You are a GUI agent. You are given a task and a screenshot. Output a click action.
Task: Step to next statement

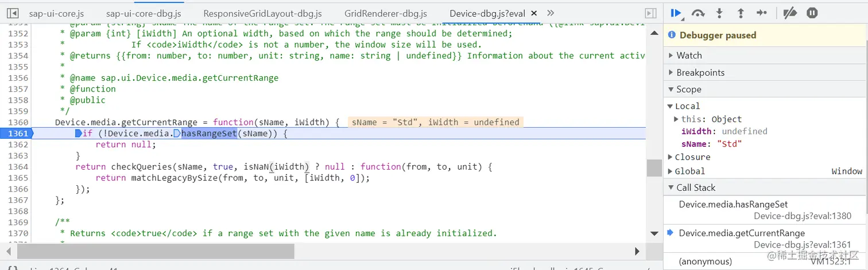click(x=762, y=13)
